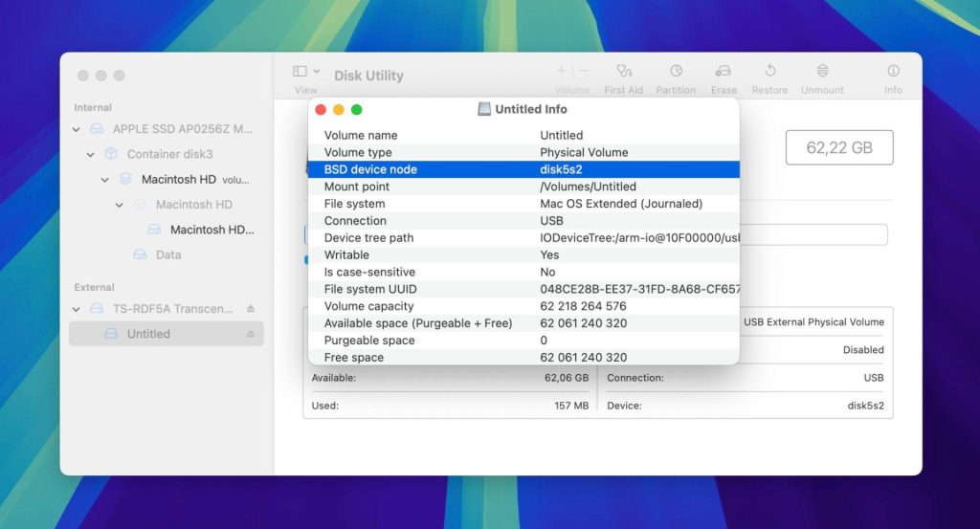Click USB External Physical Volume text
This screenshot has height=529, width=980.
[813, 322]
